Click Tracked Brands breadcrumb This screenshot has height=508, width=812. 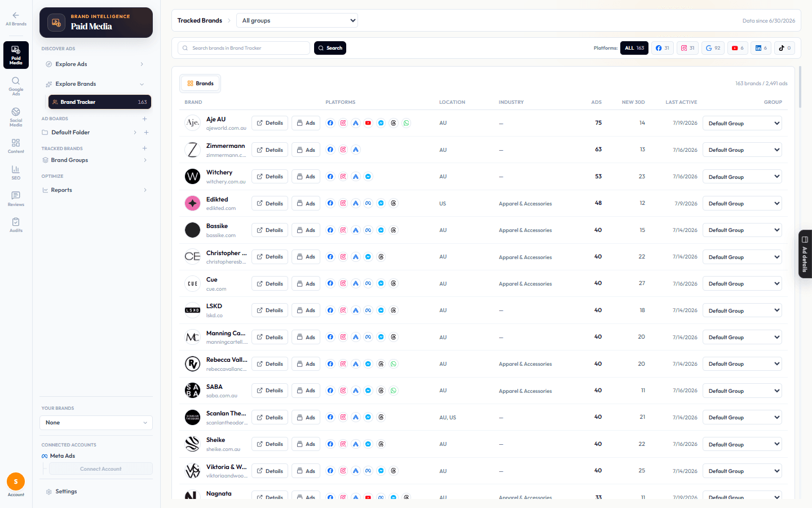[200, 20]
